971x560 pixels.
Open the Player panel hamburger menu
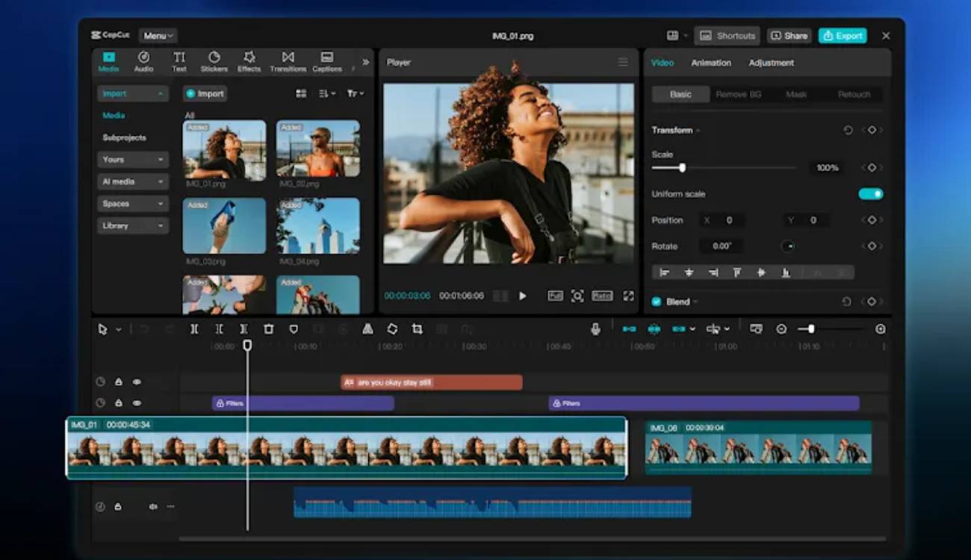coord(623,62)
